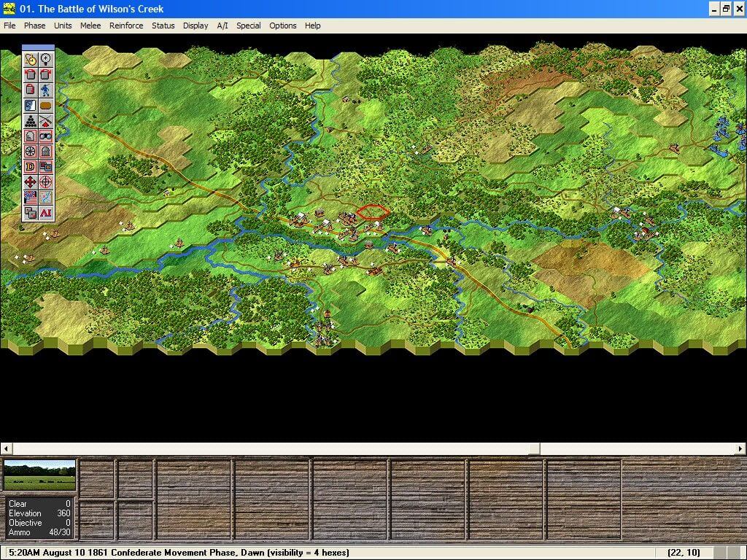Screen dimensions: 747x560
Task: Restore down the game window
Action: click(726, 9)
